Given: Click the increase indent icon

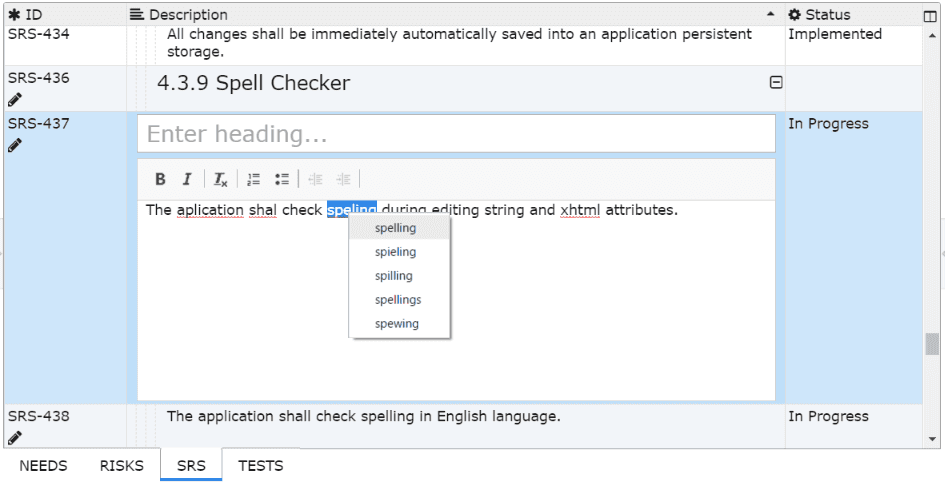Looking at the screenshot, I should (x=343, y=180).
